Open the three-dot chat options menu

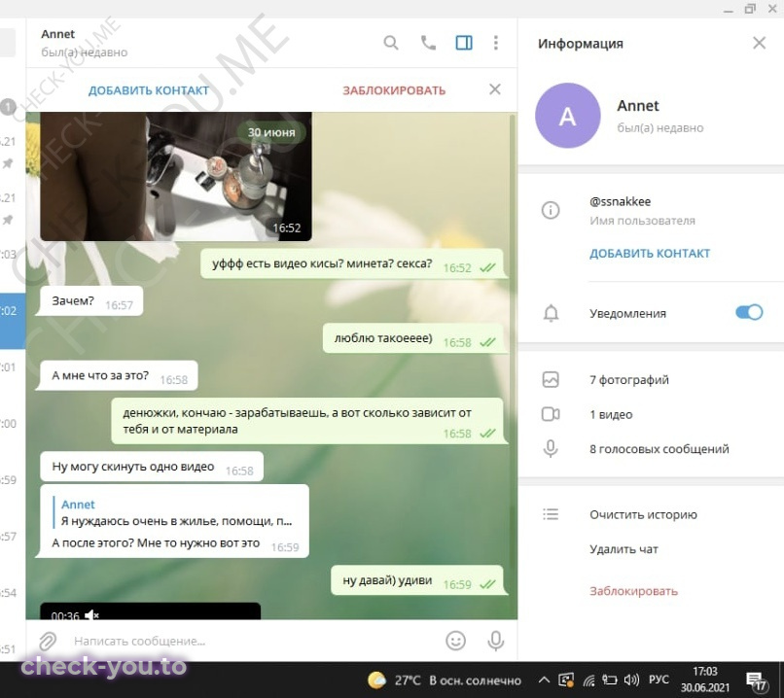495,43
